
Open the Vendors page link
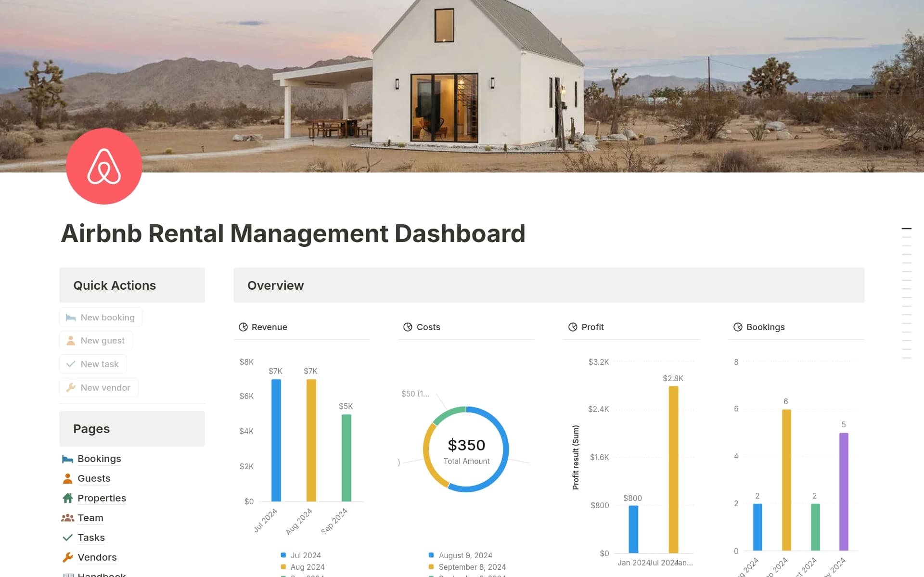tap(97, 558)
